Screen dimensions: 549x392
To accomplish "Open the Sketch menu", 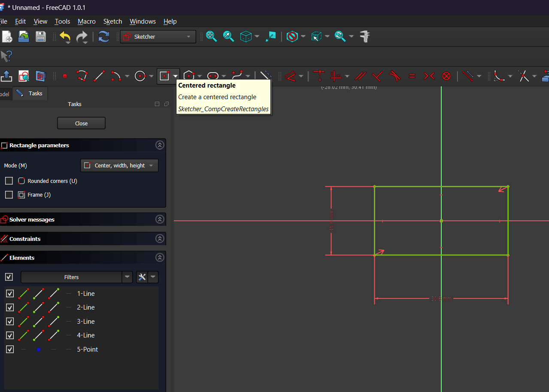I will click(112, 21).
